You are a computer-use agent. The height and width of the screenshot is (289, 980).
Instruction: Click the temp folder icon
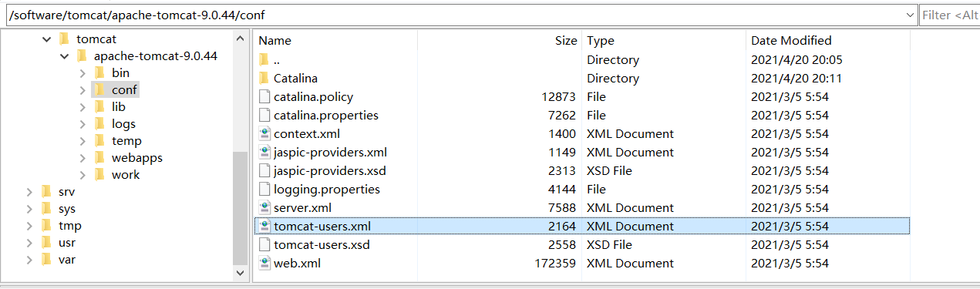pyautogui.click(x=99, y=141)
